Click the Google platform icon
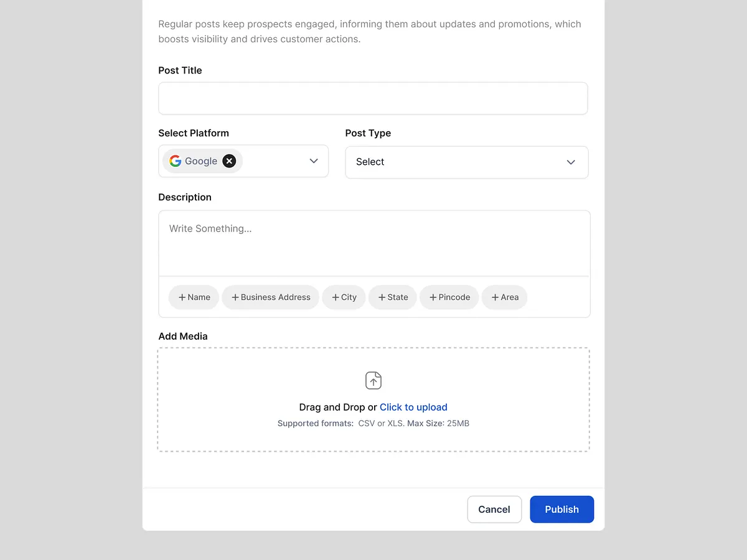The height and width of the screenshot is (560, 747). click(175, 161)
